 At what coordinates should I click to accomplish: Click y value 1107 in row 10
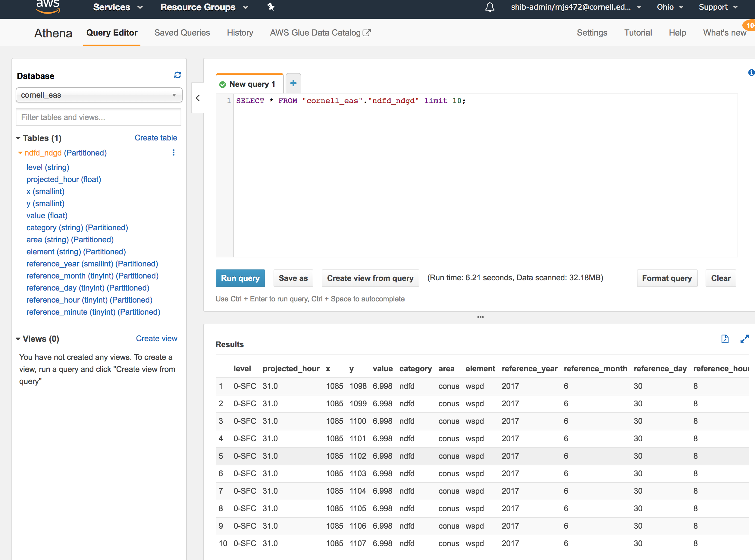(x=358, y=543)
